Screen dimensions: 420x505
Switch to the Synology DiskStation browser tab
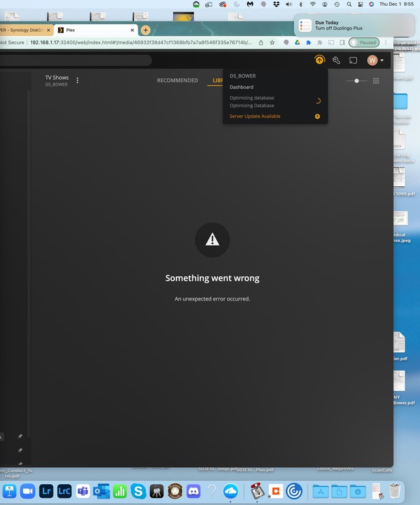[x=23, y=30]
